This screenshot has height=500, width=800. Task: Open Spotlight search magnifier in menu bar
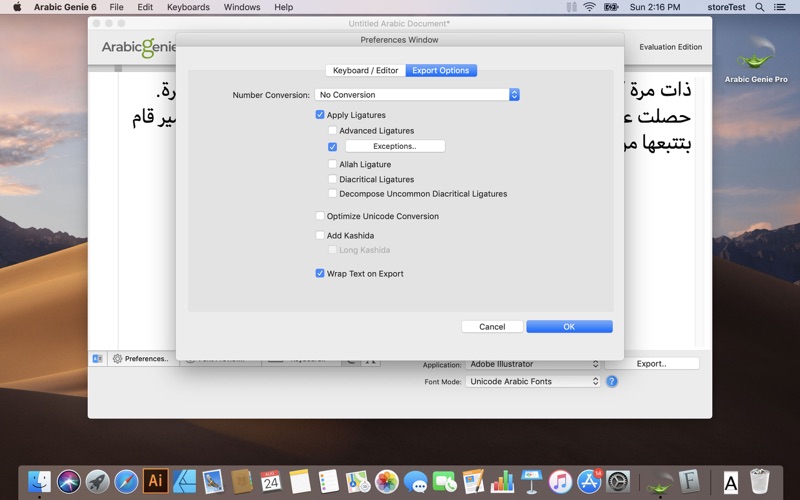point(760,7)
